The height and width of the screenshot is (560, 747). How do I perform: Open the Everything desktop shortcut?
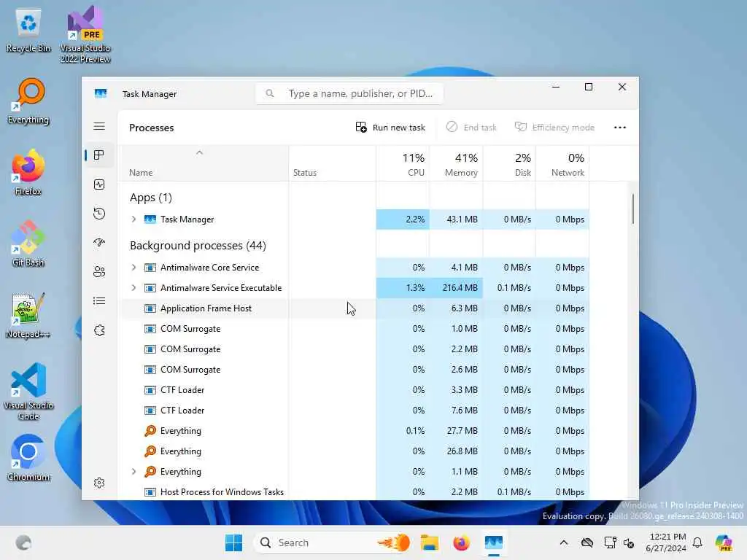click(28, 101)
